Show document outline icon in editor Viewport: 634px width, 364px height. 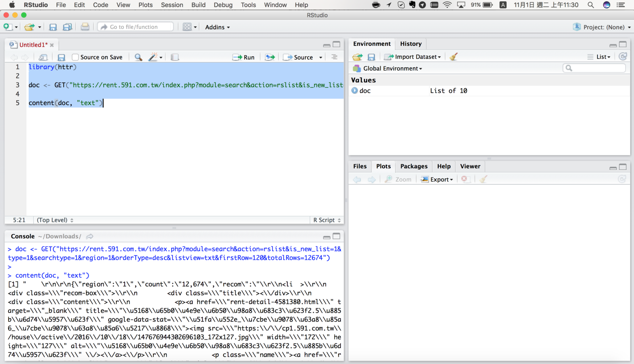coord(334,57)
